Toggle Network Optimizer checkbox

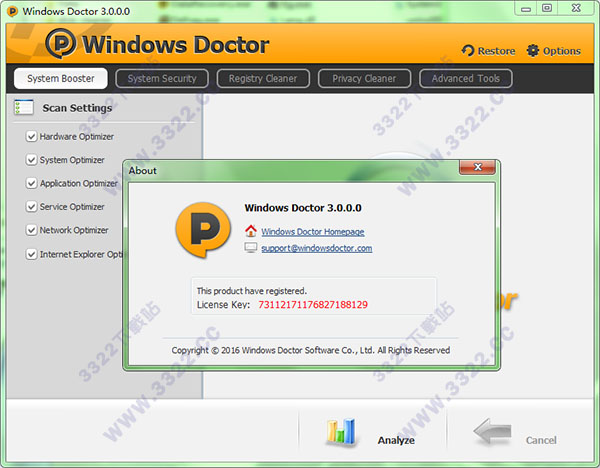31,230
